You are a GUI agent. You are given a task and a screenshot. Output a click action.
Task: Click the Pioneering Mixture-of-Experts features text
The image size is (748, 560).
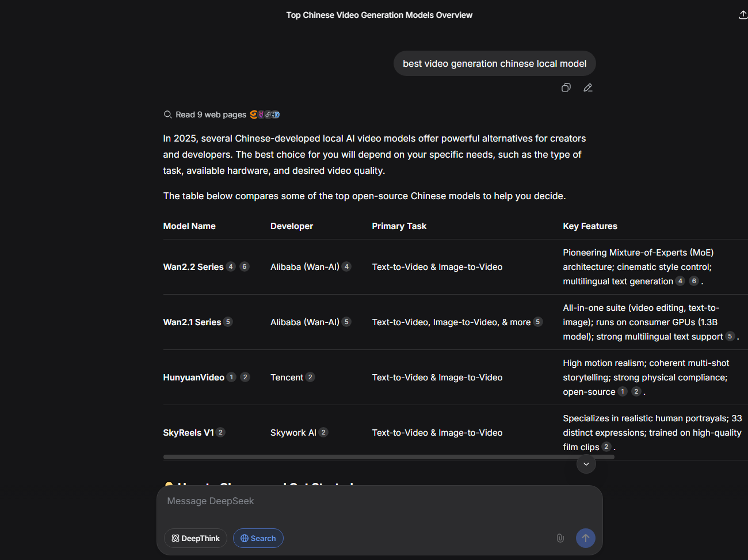[638, 267]
